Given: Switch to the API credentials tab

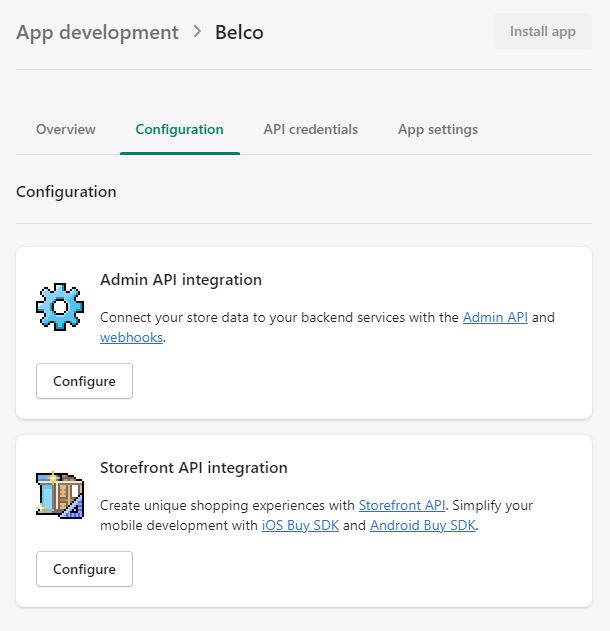Looking at the screenshot, I should [x=311, y=129].
